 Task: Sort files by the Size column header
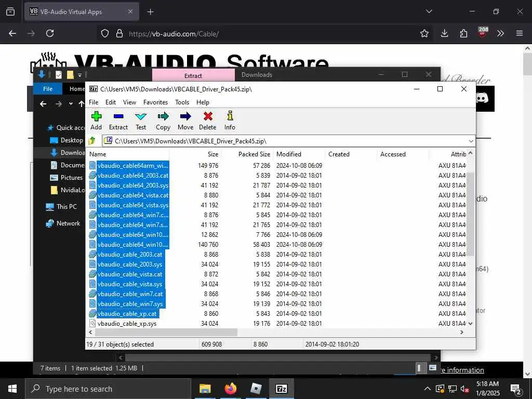[195, 154]
